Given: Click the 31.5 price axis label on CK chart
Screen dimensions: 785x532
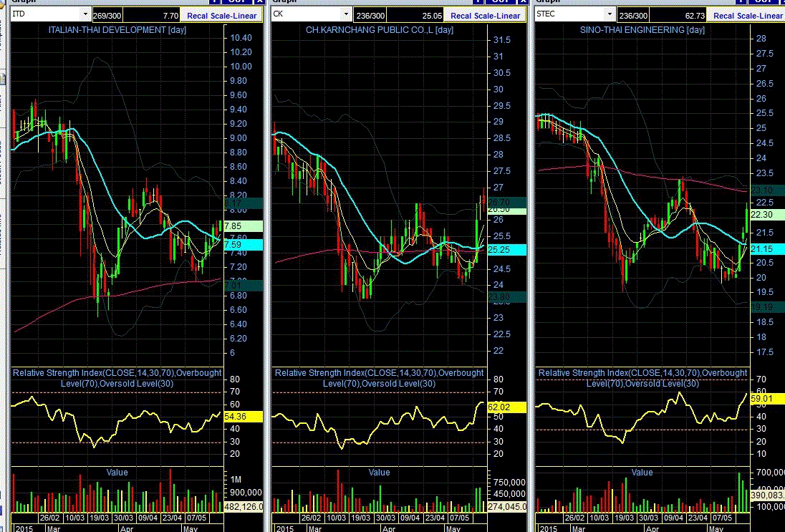Looking at the screenshot, I should 502,40.
